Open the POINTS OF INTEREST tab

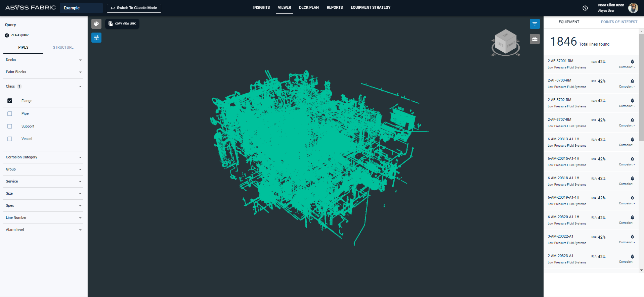point(619,22)
